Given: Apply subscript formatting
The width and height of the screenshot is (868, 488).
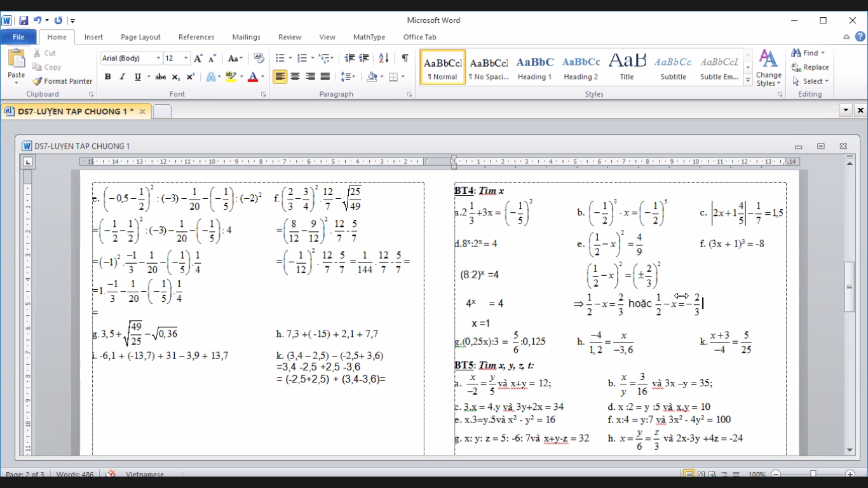Looking at the screenshot, I should pos(176,77).
